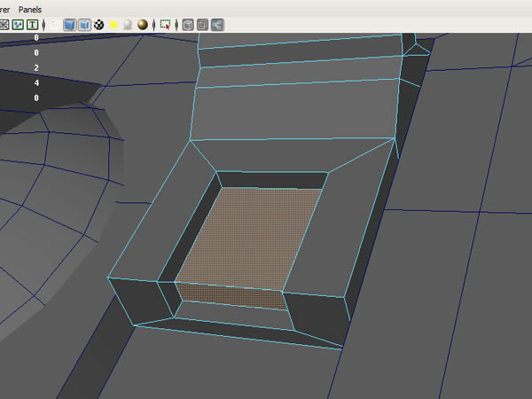Open the Panels menu
The width and height of the screenshot is (532, 399).
point(30,9)
